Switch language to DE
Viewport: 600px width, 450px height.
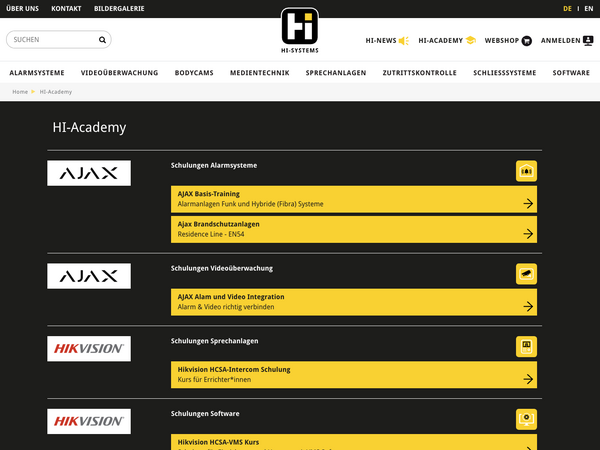[x=567, y=8]
